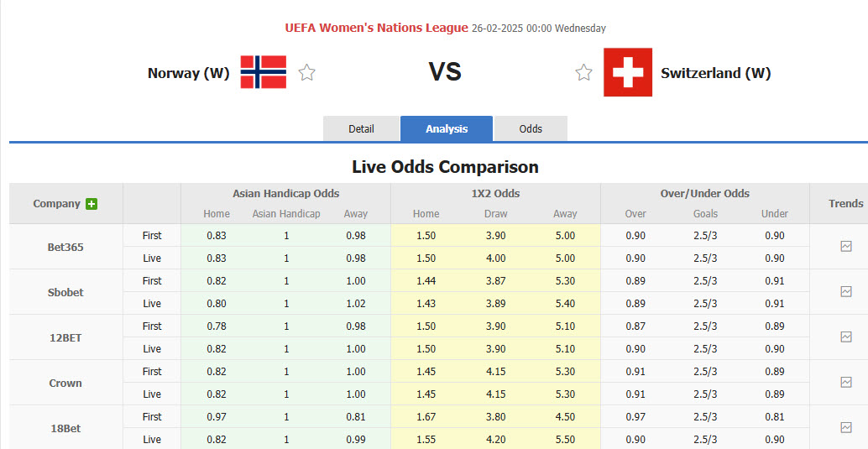The height and width of the screenshot is (449, 868).
Task: Switch to the Detail tab
Action: pyautogui.click(x=361, y=128)
